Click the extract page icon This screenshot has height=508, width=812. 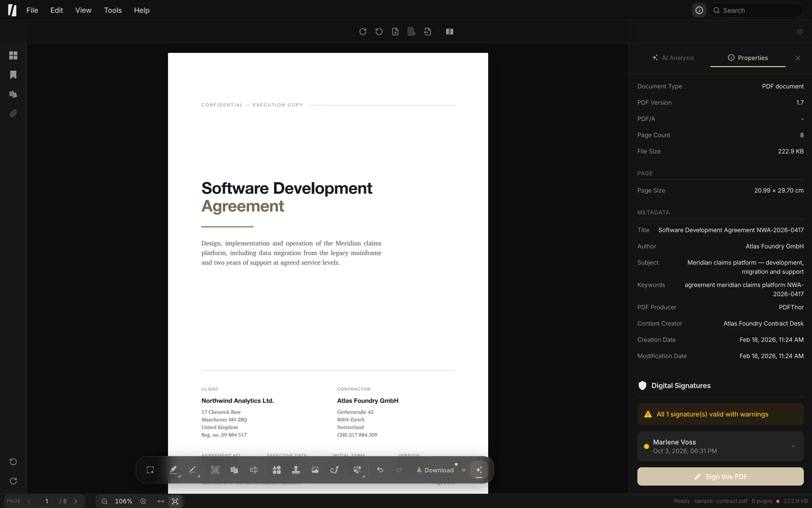tap(428, 32)
